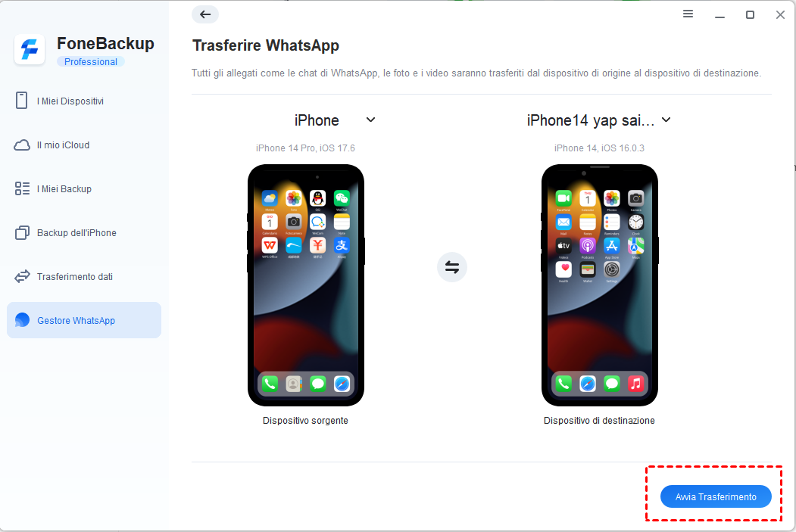The image size is (796, 532).
Task: Open the Gestore WhatsApp section
Action: click(x=84, y=320)
